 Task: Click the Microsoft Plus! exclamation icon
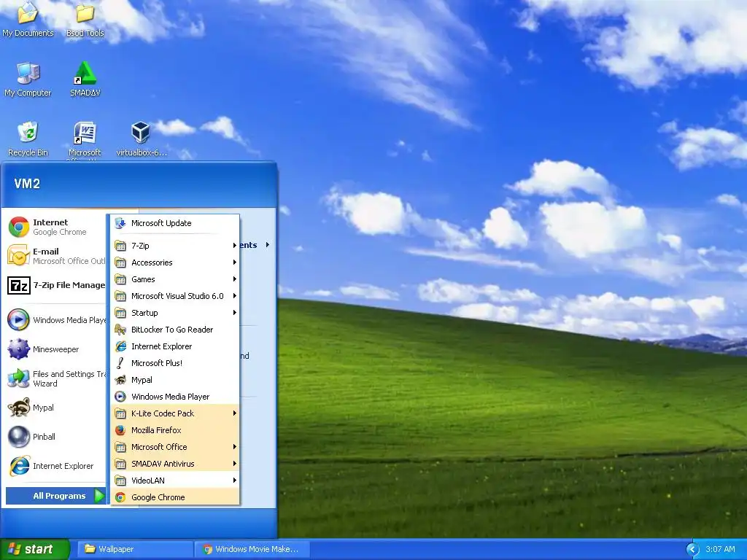point(120,363)
